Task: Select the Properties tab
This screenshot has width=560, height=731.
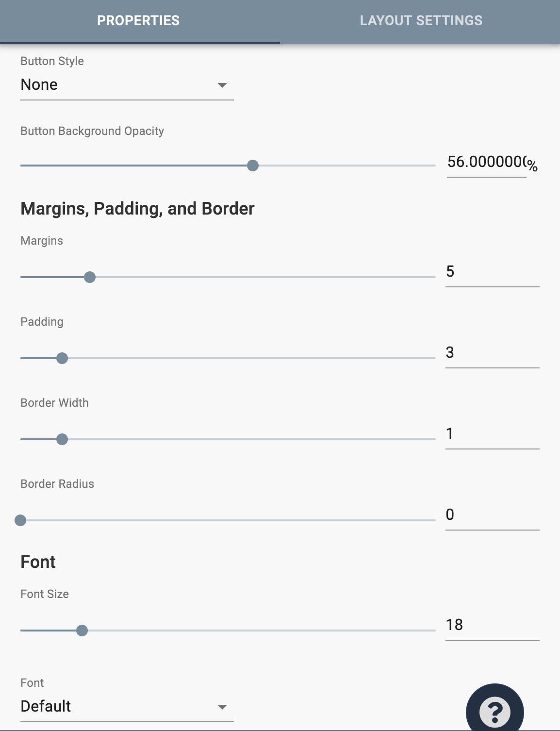Action: [x=138, y=21]
